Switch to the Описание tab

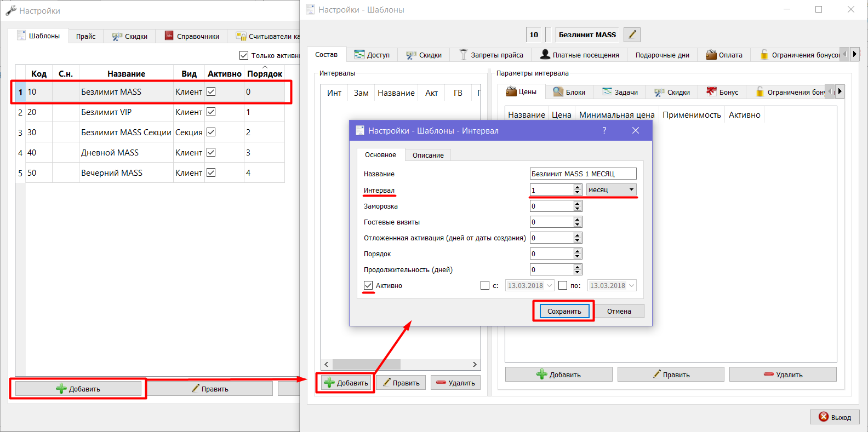[x=428, y=155]
